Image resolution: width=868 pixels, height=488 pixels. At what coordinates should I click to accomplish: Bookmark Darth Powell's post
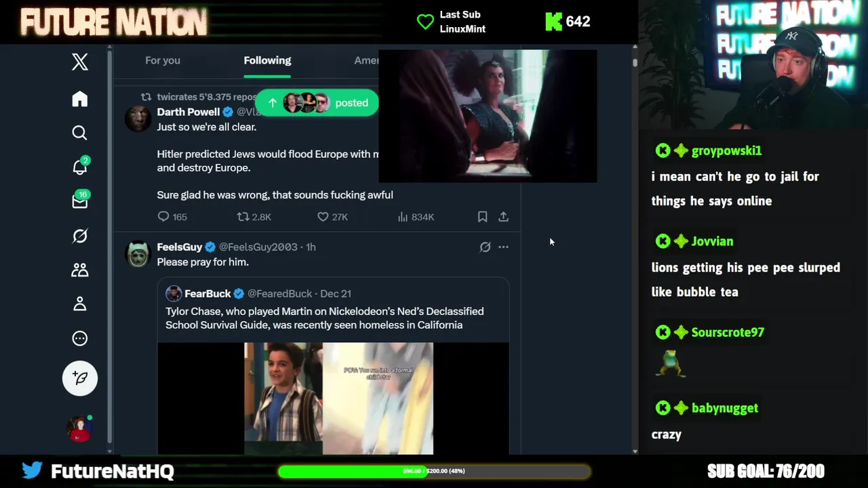pyautogui.click(x=482, y=217)
